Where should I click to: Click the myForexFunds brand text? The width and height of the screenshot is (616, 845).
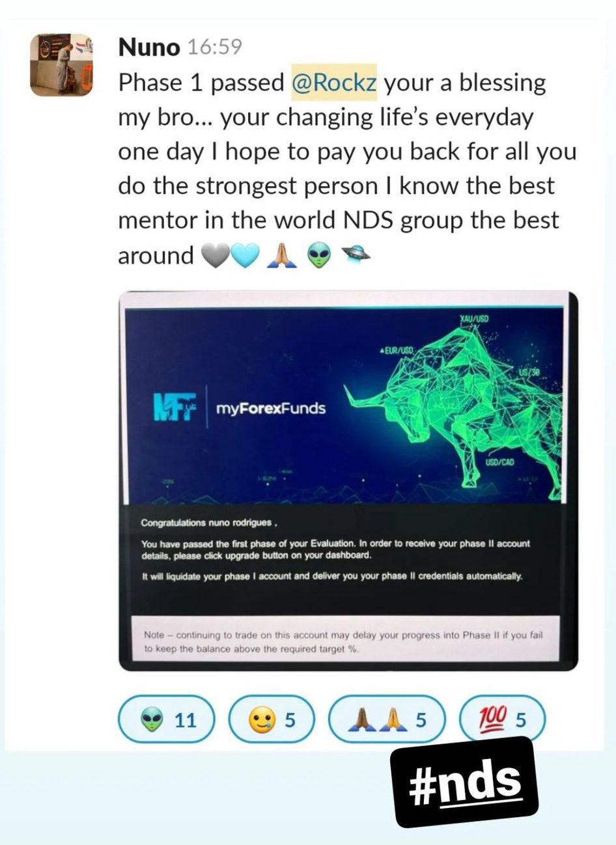click(270, 409)
